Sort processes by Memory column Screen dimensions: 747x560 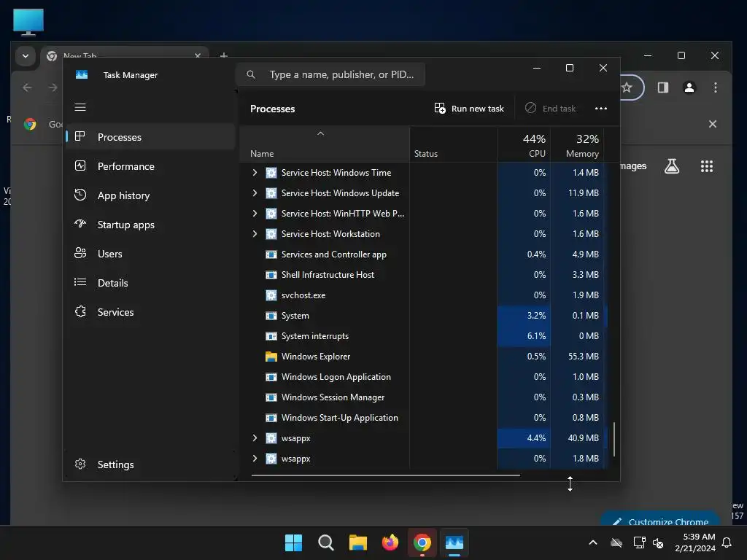[x=578, y=145]
